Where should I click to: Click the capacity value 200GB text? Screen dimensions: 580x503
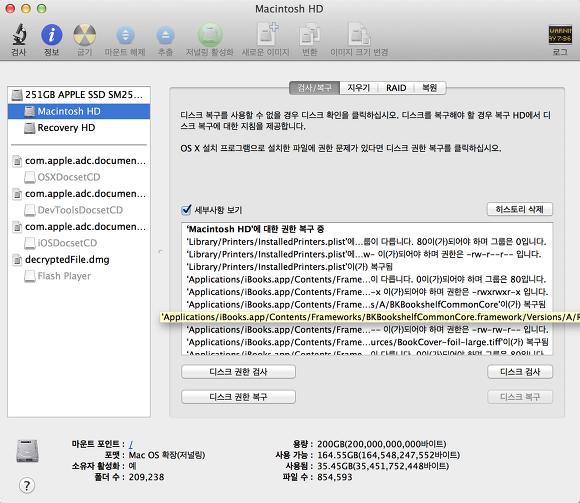(x=382, y=444)
